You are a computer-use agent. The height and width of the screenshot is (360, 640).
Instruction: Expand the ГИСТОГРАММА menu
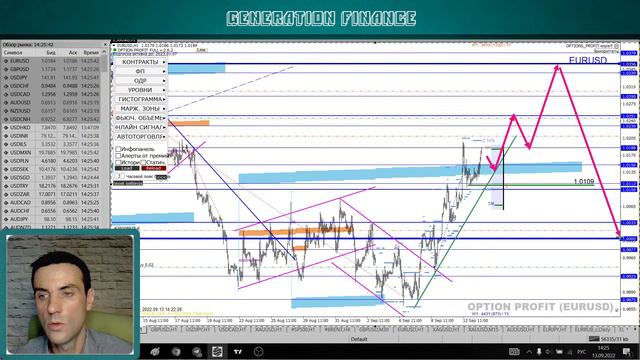140,99
